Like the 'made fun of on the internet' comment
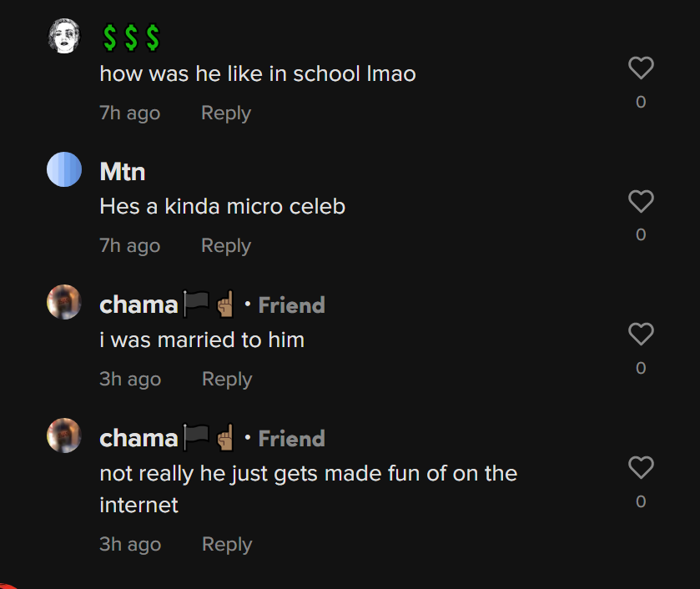 [640, 468]
